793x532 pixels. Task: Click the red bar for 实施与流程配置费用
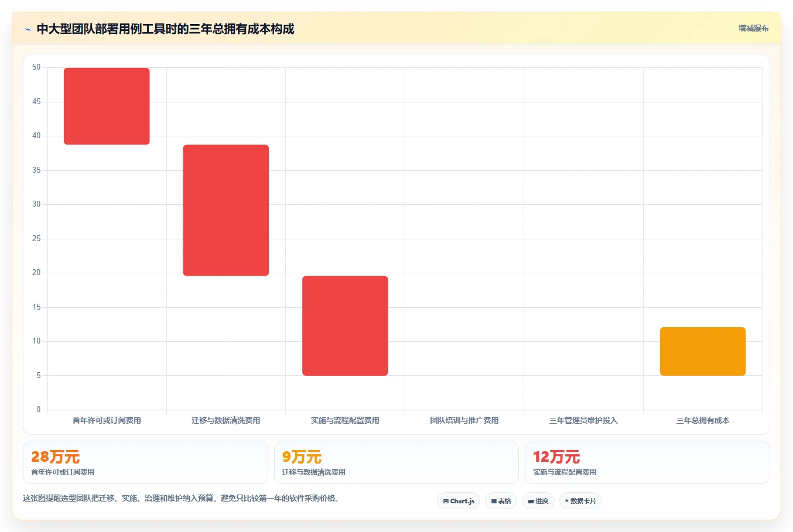tap(345, 325)
